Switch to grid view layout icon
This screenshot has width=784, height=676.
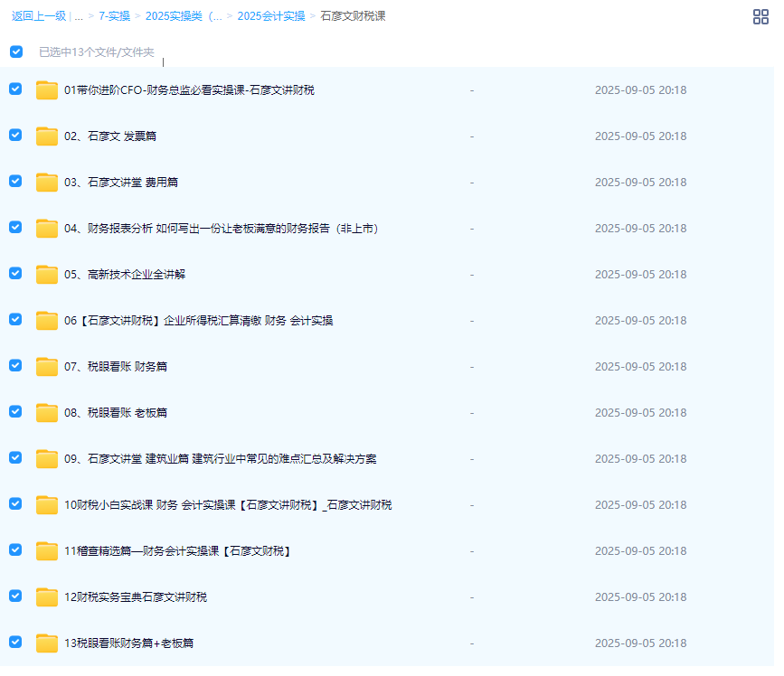(760, 16)
